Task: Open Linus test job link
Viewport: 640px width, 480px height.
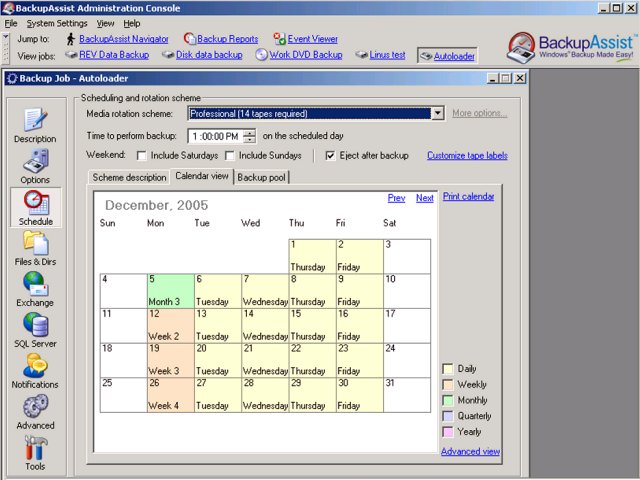Action: pyautogui.click(x=387, y=54)
